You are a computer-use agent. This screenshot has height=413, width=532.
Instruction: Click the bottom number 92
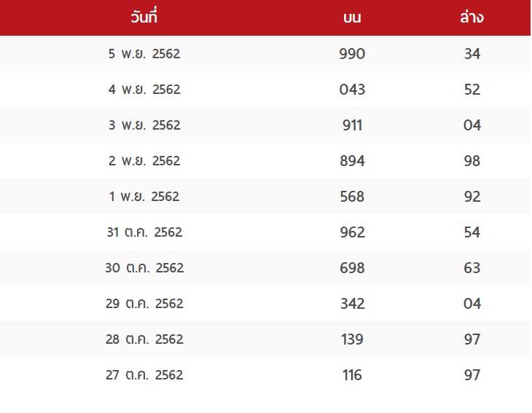tap(472, 197)
